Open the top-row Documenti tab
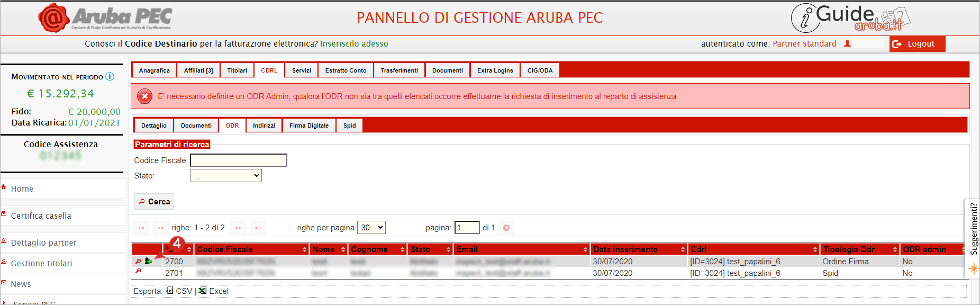980x305 pixels. coord(448,70)
